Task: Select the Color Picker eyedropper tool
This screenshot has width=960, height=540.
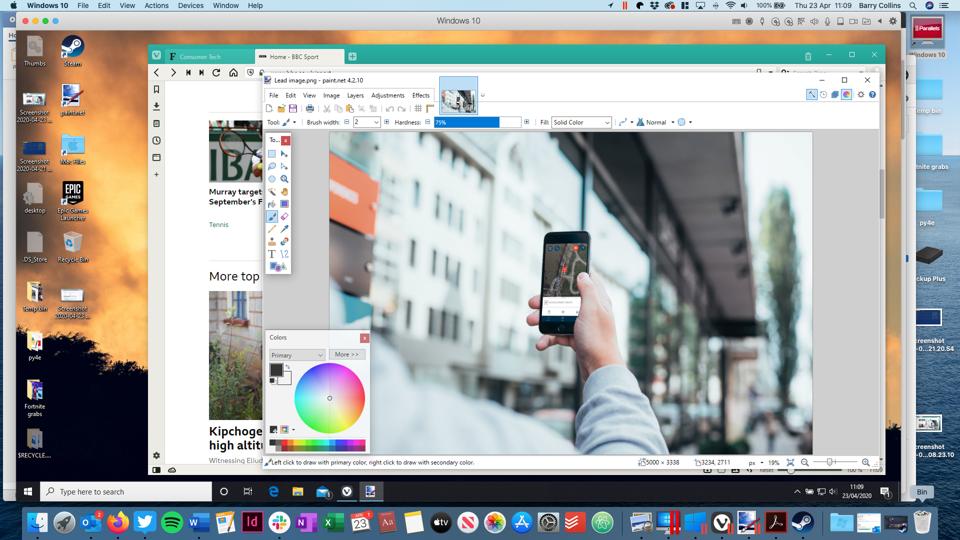Action: point(284,229)
